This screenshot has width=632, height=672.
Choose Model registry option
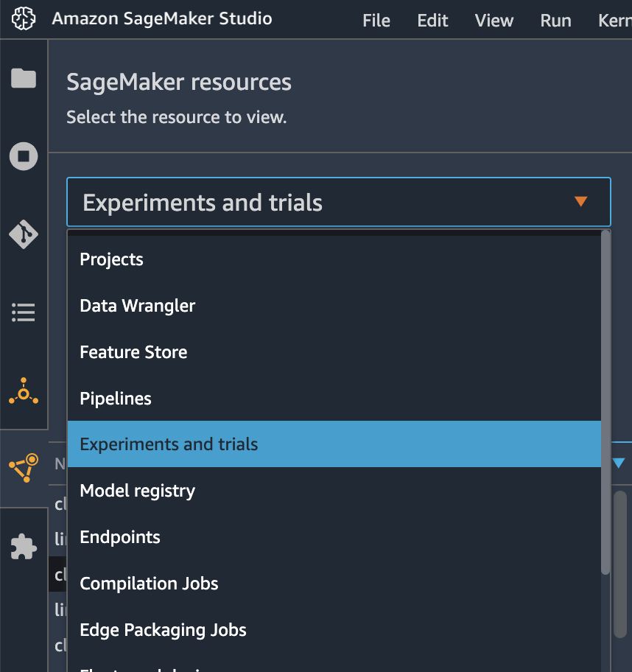coord(334,490)
